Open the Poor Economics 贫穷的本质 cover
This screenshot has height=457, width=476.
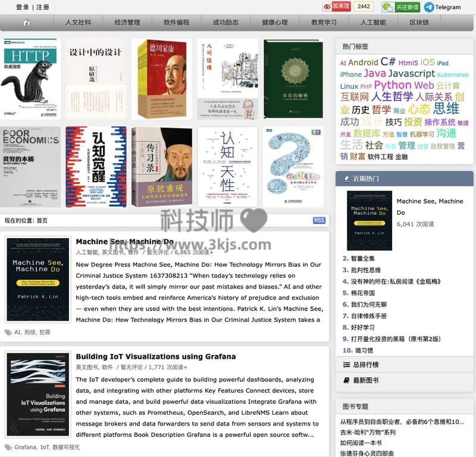pos(30,167)
